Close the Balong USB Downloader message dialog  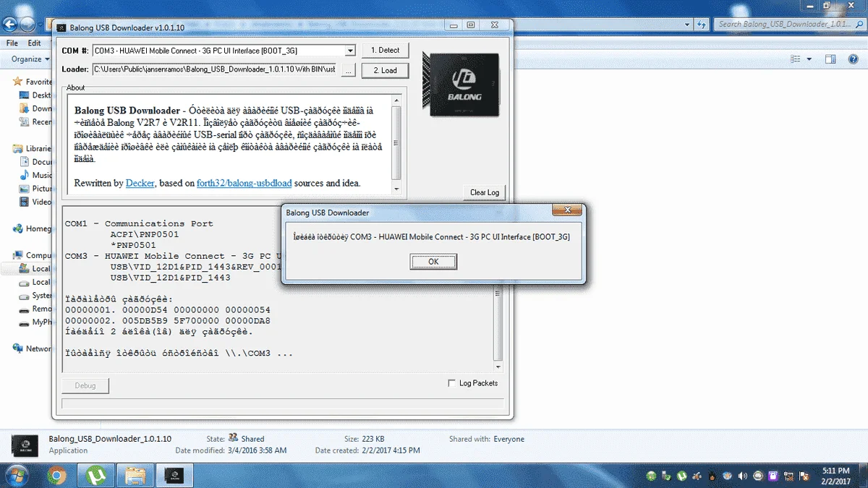(x=567, y=210)
